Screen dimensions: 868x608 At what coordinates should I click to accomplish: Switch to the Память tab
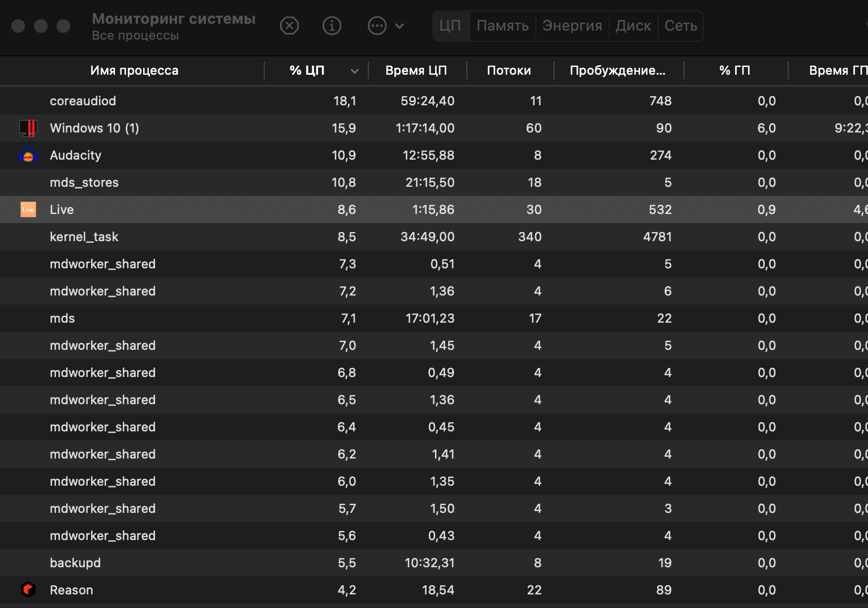click(x=502, y=25)
